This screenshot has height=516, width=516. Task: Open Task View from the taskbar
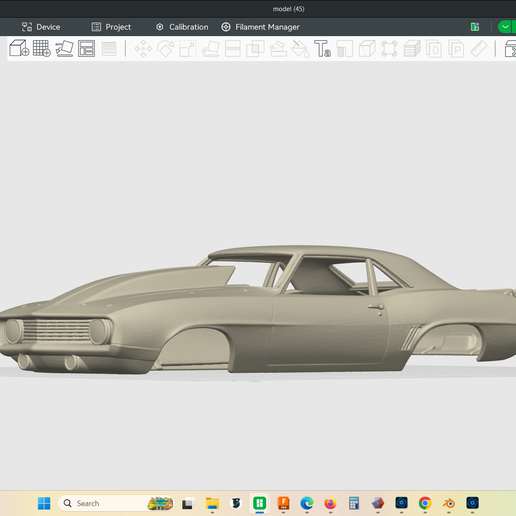[187, 503]
